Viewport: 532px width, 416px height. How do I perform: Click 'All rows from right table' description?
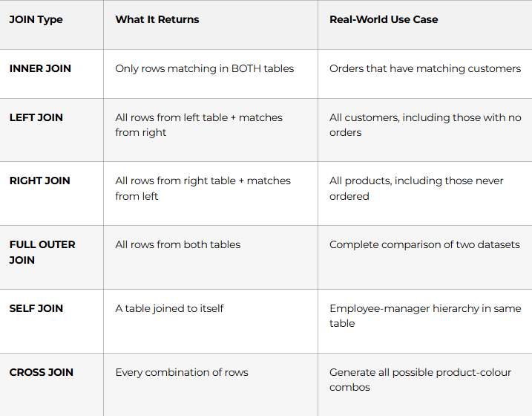tap(203, 188)
